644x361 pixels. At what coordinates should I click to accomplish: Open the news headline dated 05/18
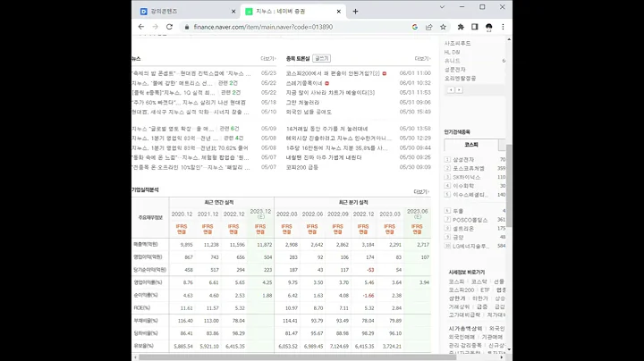[x=189, y=102]
